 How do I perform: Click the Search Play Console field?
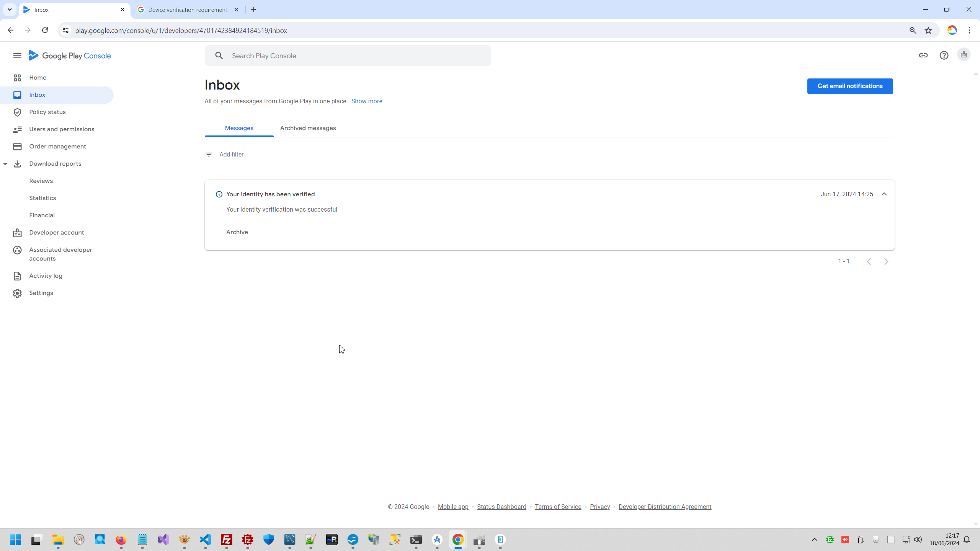click(348, 56)
